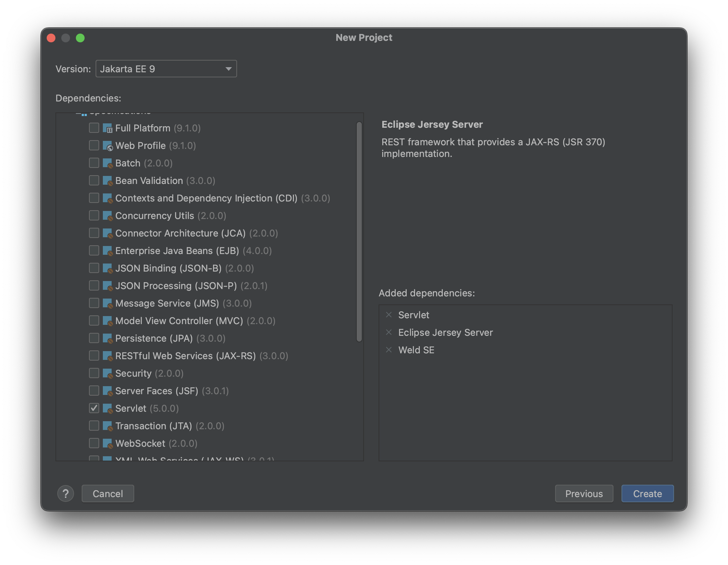728x565 pixels.
Task: Click the Servlet specification icon
Action: (107, 408)
